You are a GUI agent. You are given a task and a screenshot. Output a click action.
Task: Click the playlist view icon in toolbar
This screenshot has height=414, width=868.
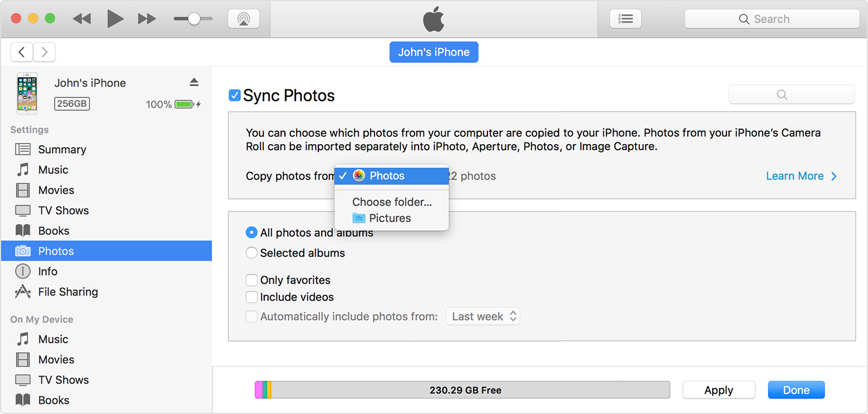[625, 18]
